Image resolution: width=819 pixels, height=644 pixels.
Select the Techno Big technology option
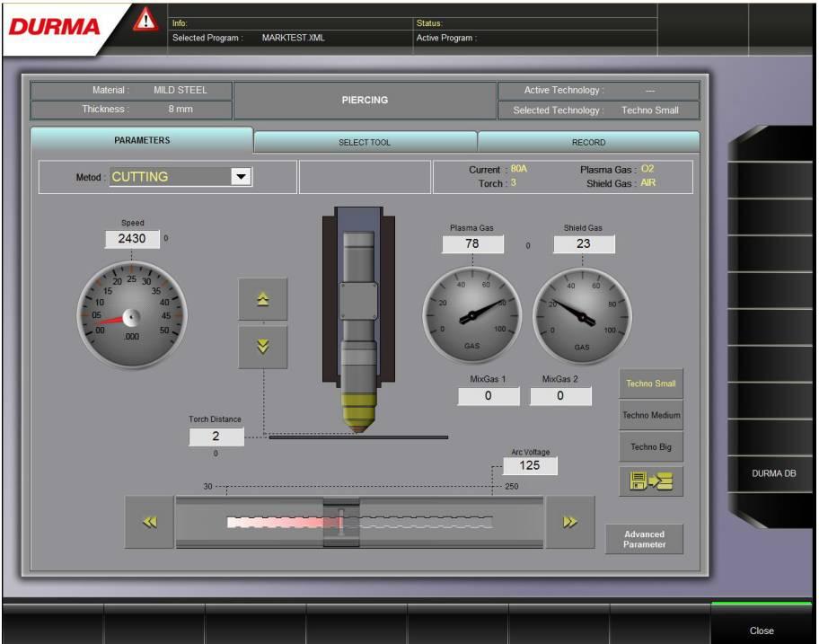coord(651,446)
